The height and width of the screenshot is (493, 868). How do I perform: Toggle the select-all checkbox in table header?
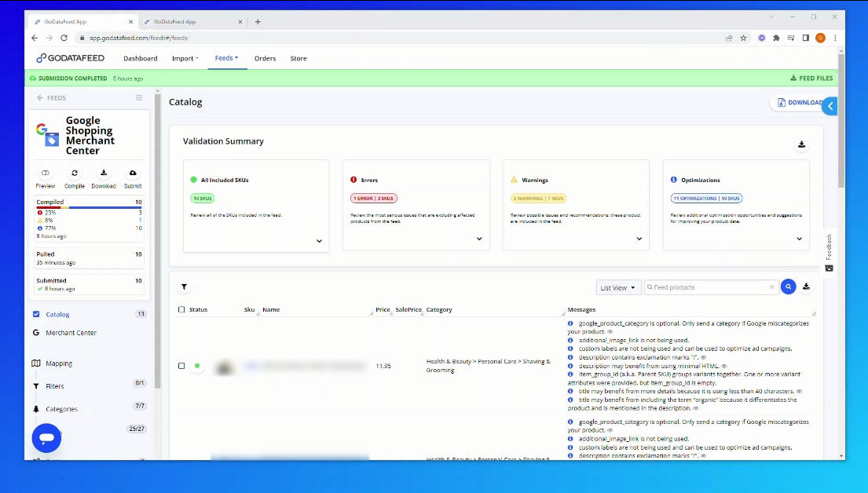181,310
